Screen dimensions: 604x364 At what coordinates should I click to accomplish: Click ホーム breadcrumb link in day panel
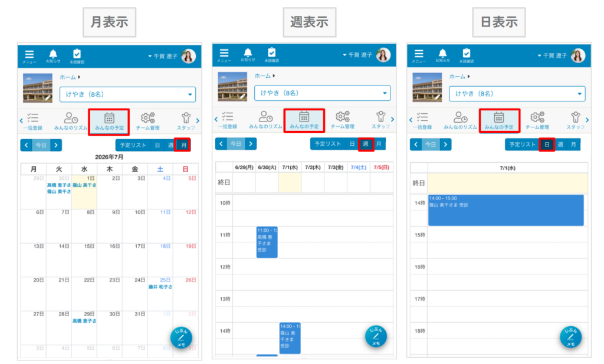click(457, 76)
